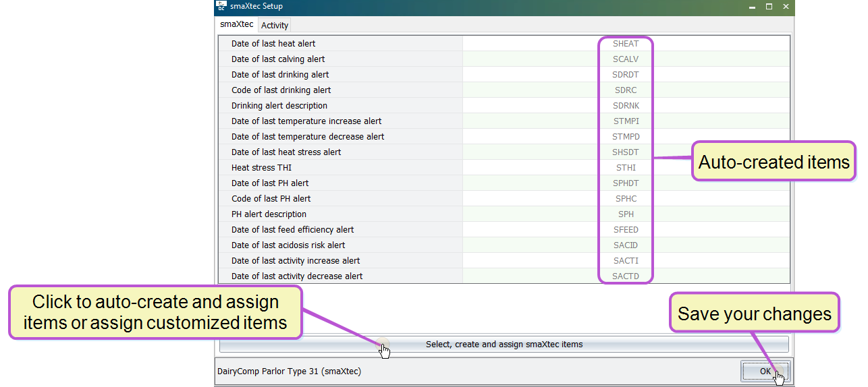Image resolution: width=868 pixels, height=387 pixels.
Task: Select the SPHC item cell
Action: click(x=626, y=198)
